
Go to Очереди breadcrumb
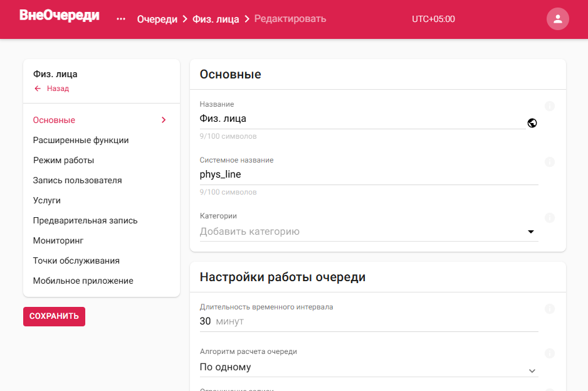[x=157, y=19]
